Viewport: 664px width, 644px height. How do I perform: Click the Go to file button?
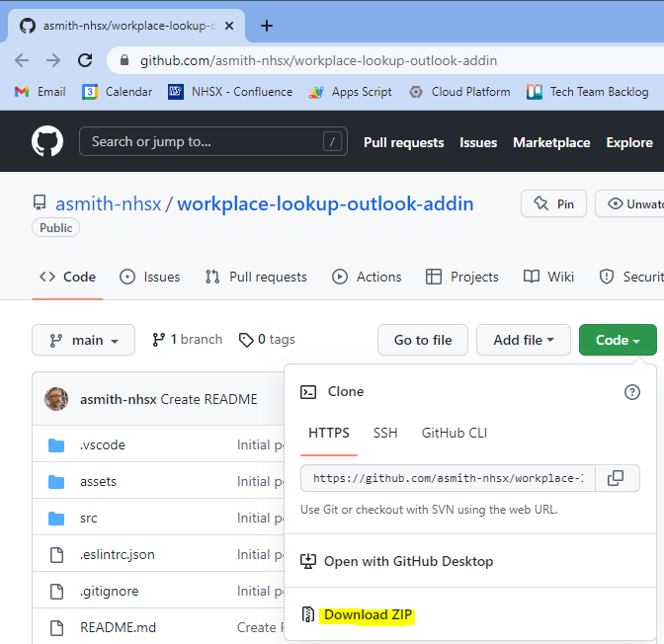[x=423, y=340]
